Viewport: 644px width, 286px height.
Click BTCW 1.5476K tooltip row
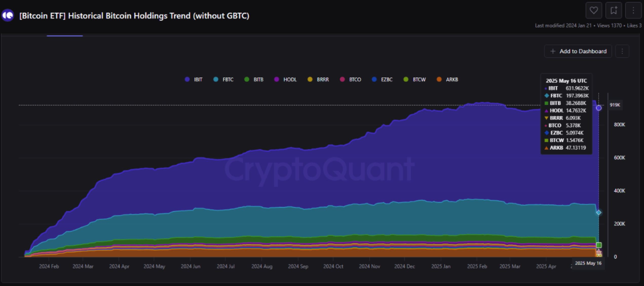564,140
